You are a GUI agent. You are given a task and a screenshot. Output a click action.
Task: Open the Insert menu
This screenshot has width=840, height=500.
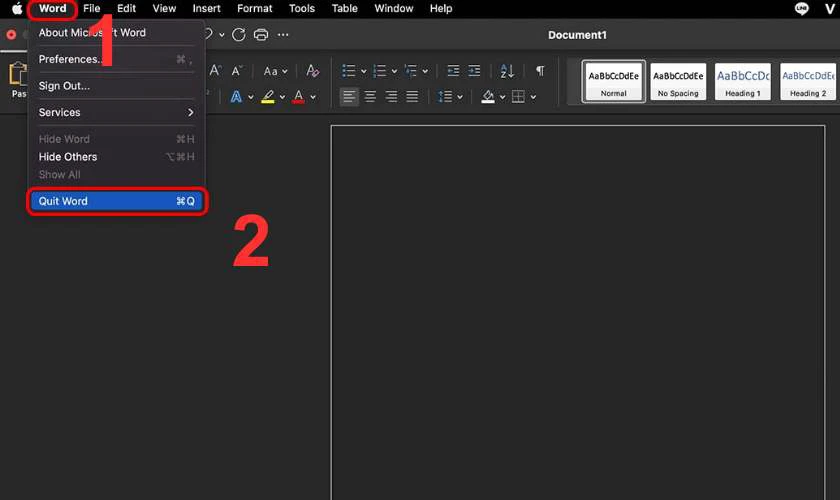click(x=206, y=9)
